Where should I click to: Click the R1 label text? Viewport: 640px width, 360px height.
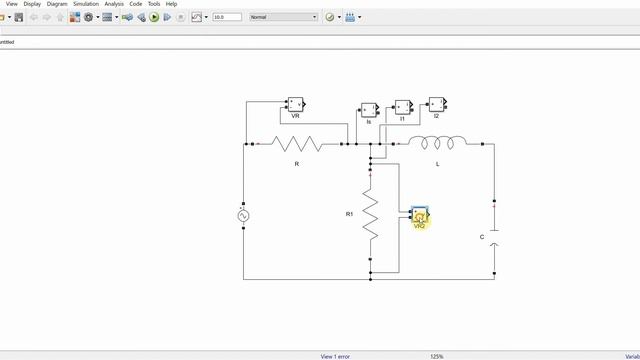(349, 214)
